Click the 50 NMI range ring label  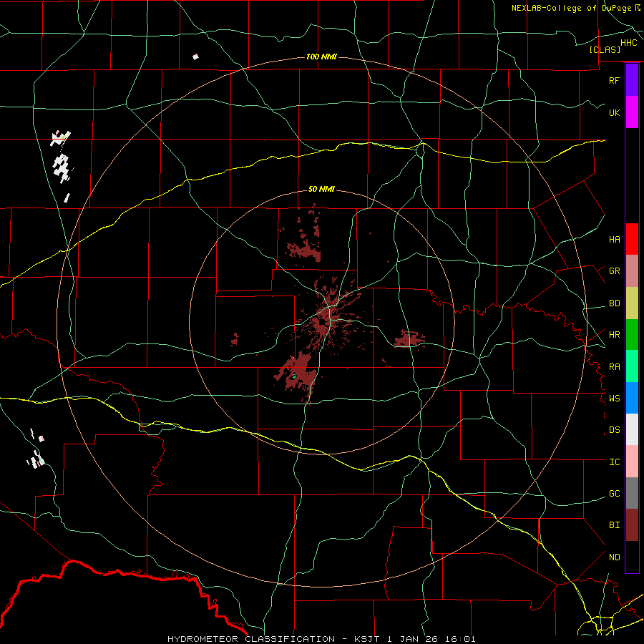point(321,189)
